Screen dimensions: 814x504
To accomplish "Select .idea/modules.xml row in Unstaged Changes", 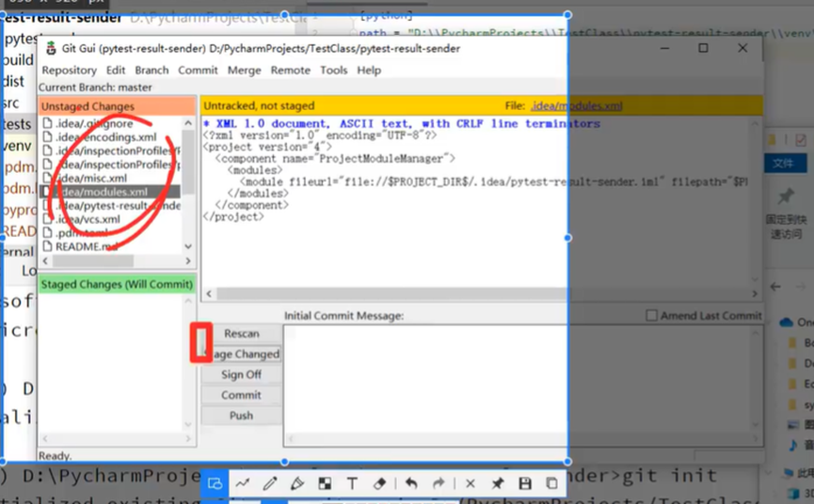I will (111, 192).
